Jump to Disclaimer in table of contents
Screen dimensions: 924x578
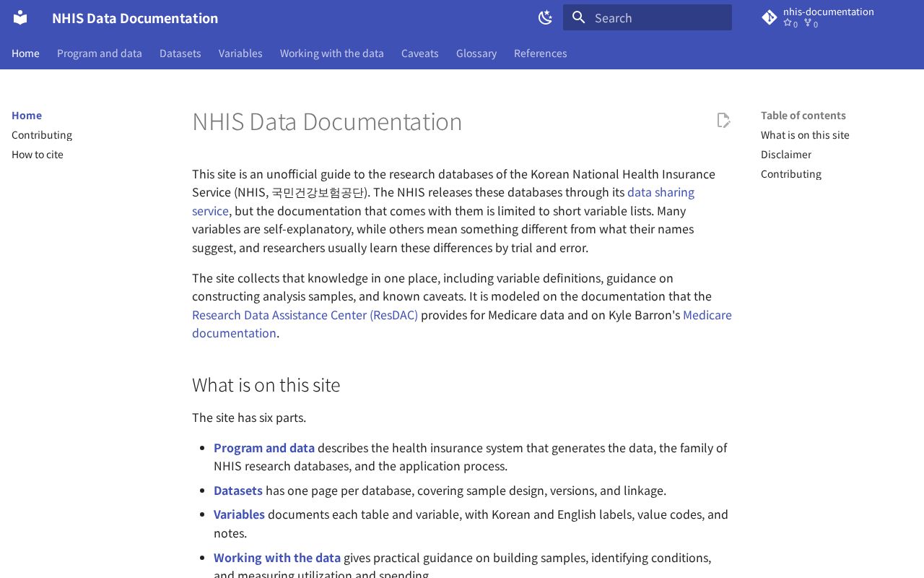point(786,154)
